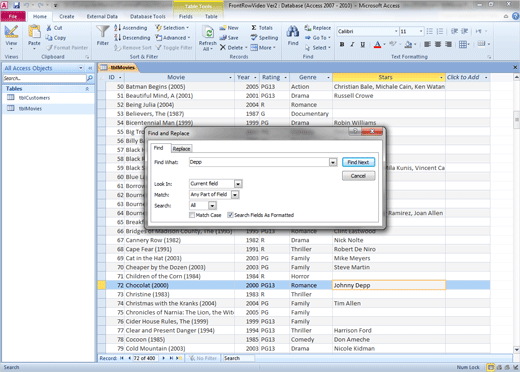
Task: Open tblCustomers in navigation pane
Action: [34, 98]
